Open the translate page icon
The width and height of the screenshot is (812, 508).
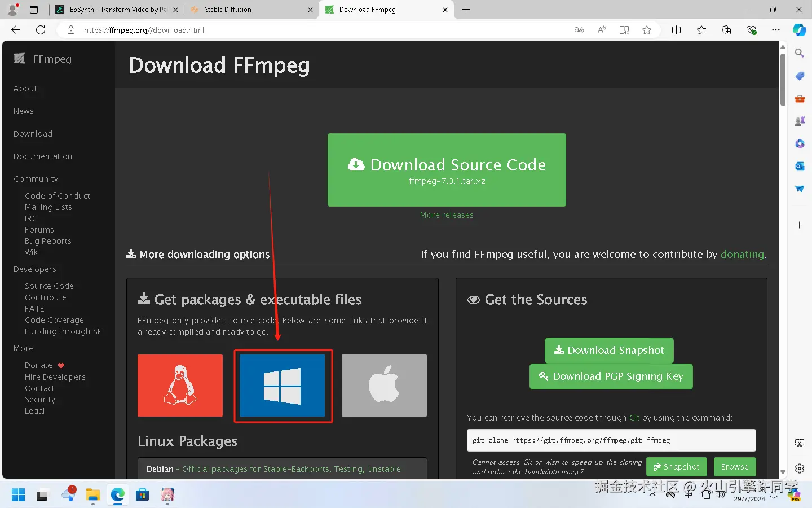579,30
